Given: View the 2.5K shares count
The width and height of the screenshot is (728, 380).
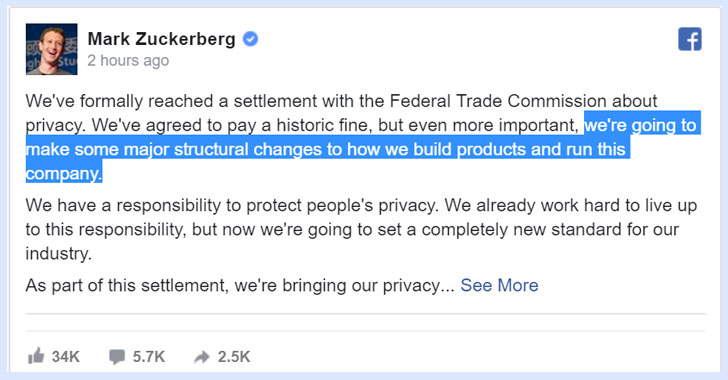Looking at the screenshot, I should click(234, 357).
